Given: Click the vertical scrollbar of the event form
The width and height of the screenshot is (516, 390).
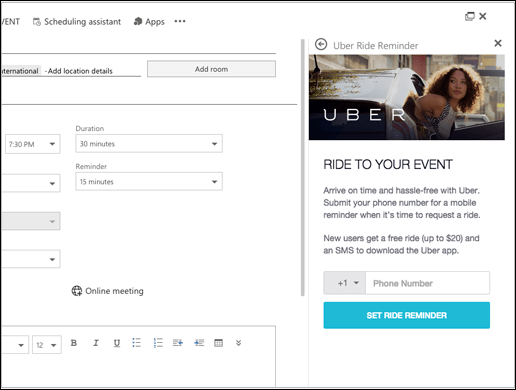Looking at the screenshot, I should tap(303, 167).
